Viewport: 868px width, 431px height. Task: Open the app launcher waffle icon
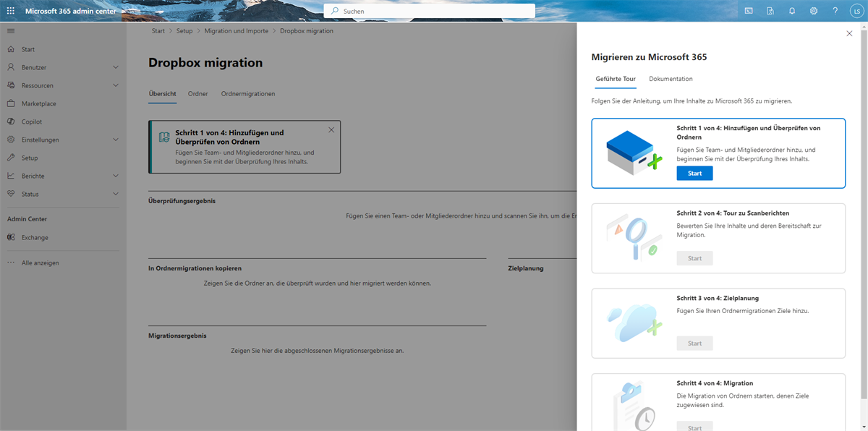(11, 11)
